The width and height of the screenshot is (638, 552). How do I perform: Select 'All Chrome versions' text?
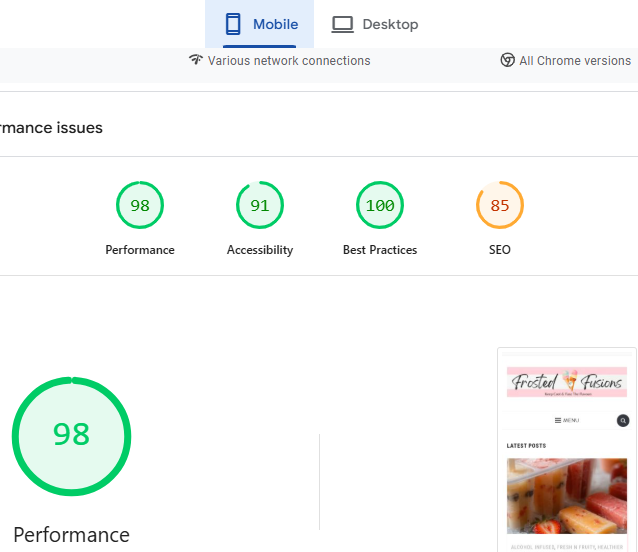tap(575, 61)
